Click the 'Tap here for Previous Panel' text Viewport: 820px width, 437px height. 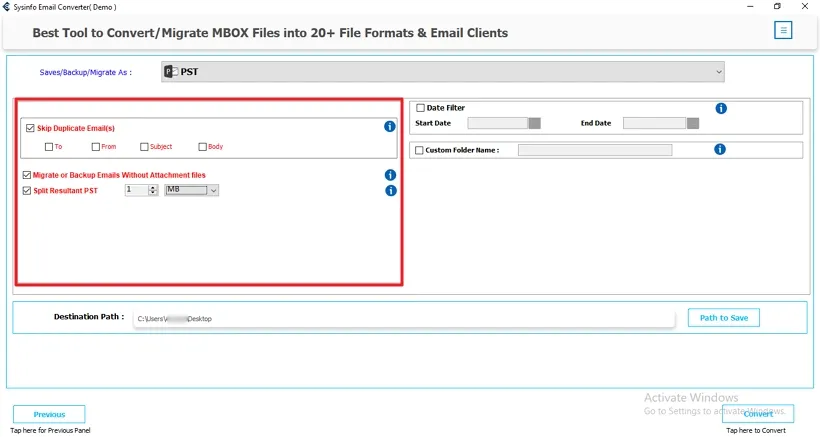50,431
